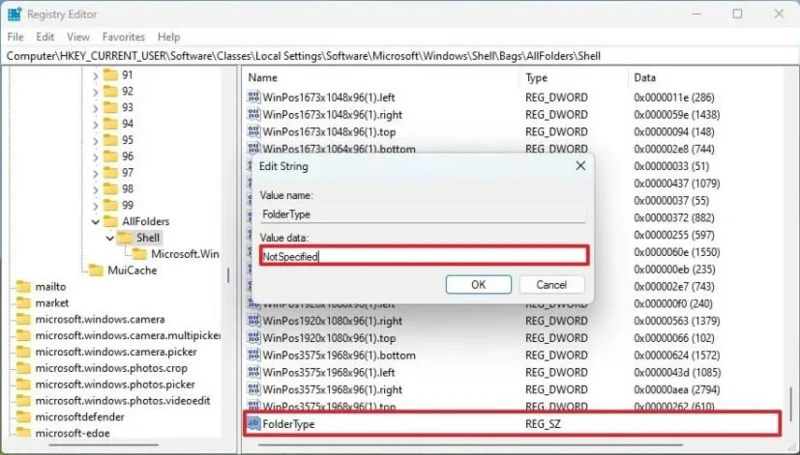Select the FolderType value name

point(289,424)
